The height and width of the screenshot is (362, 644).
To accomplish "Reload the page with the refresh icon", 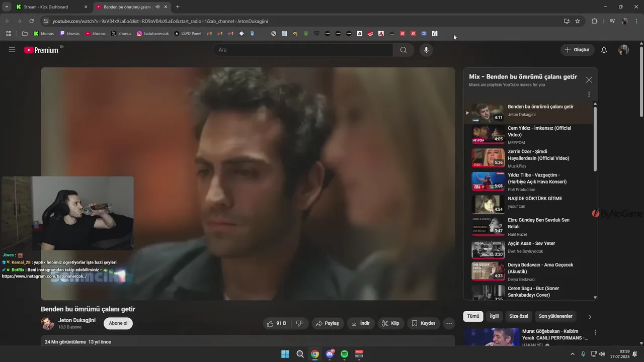I will 31,21.
